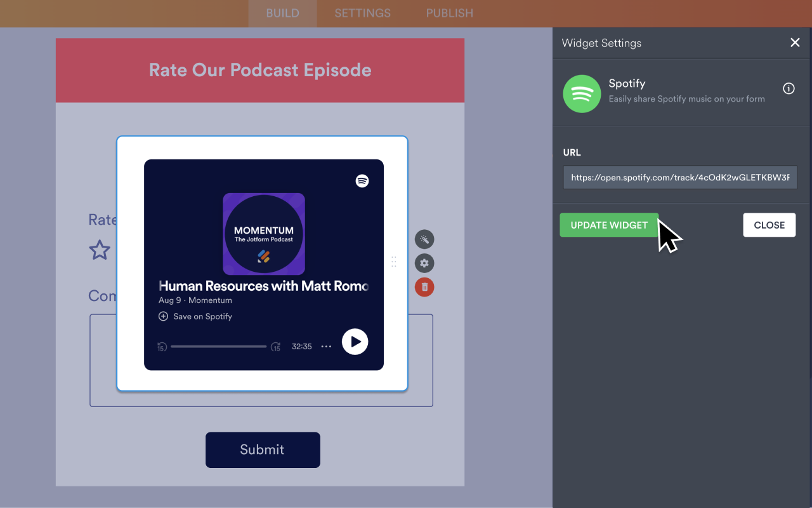Toggle the star rating for the episode

(x=100, y=250)
